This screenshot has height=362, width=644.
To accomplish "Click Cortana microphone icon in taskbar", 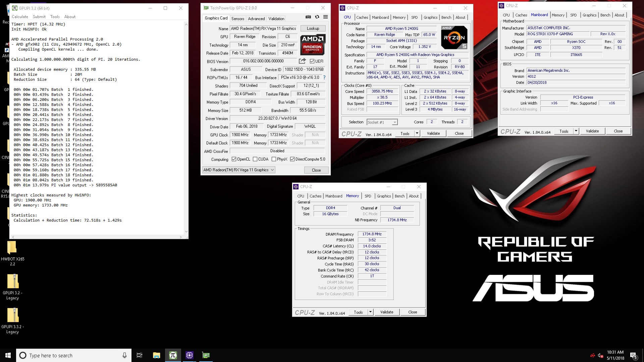I will coord(124,355).
